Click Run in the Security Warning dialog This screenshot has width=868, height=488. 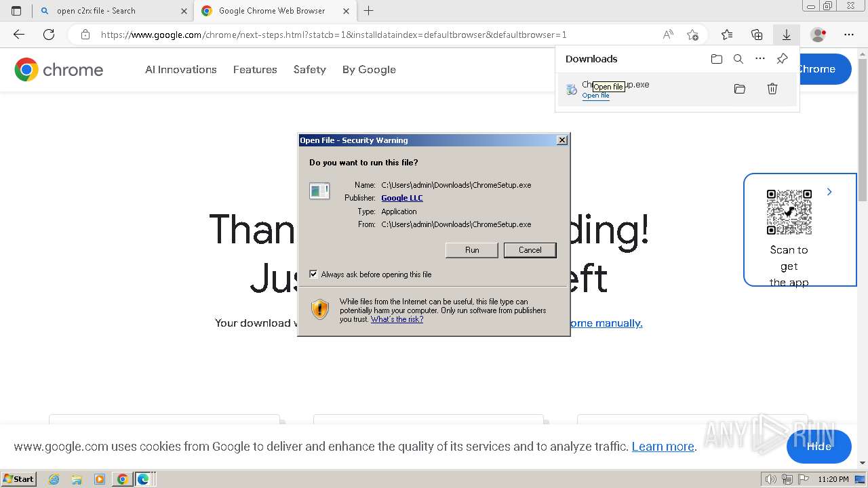[472, 250]
